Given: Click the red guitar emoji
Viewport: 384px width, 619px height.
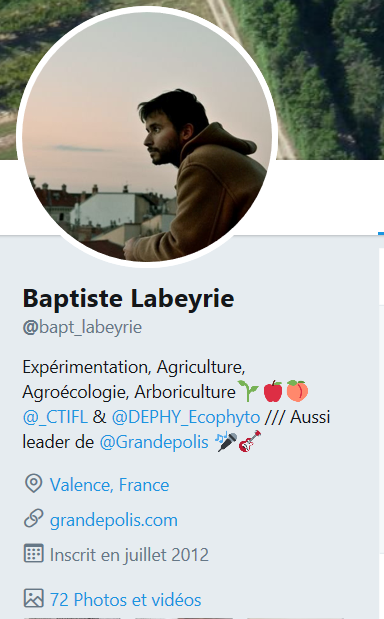Looking at the screenshot, I should click(x=250, y=441).
